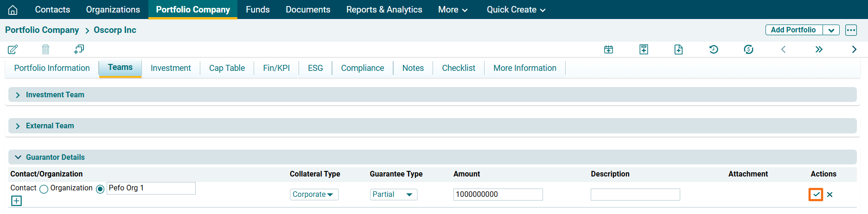This screenshot has width=868, height=214.
Task: Click the duplicate record icon
Action: point(79,49)
